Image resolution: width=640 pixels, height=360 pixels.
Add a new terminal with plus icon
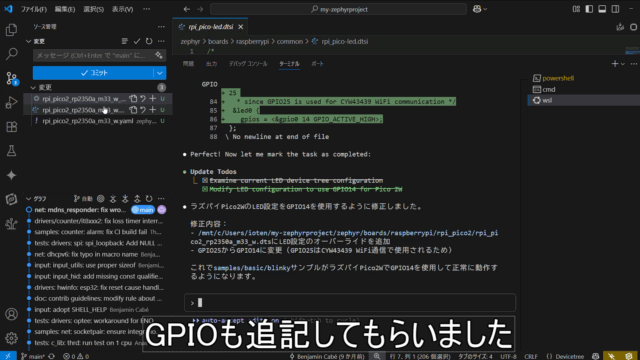(x=615, y=64)
